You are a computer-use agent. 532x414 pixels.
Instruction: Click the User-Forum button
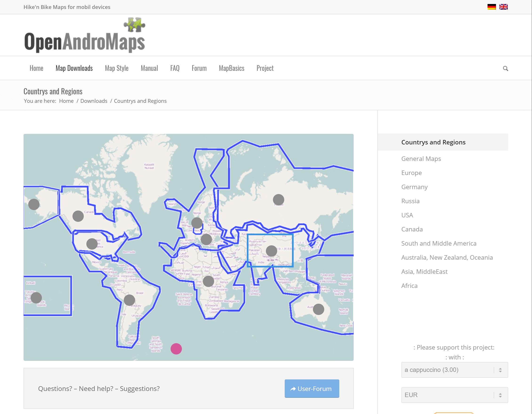tap(312, 389)
